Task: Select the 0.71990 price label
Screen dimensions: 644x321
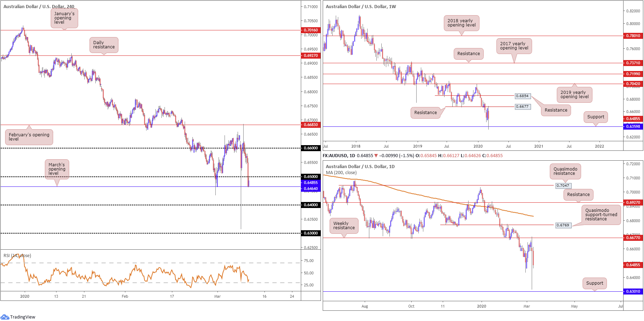Action: coord(633,74)
